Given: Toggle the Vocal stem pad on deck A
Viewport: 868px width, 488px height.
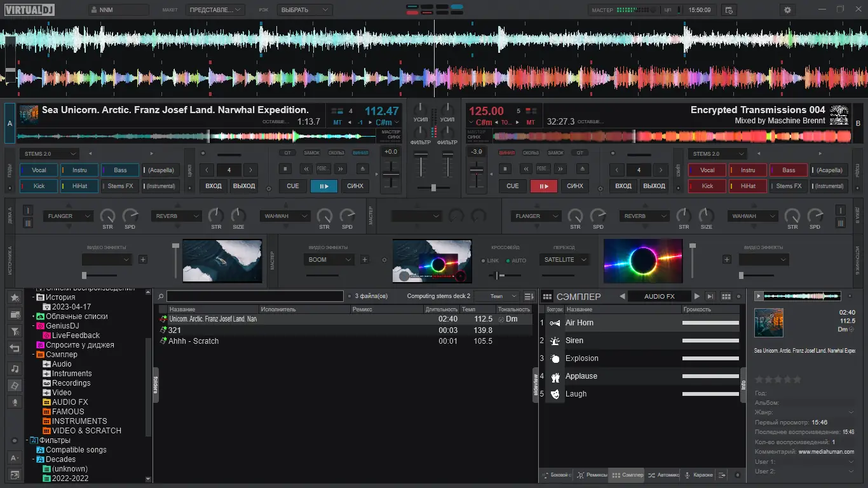Looking at the screenshot, I should tap(39, 170).
